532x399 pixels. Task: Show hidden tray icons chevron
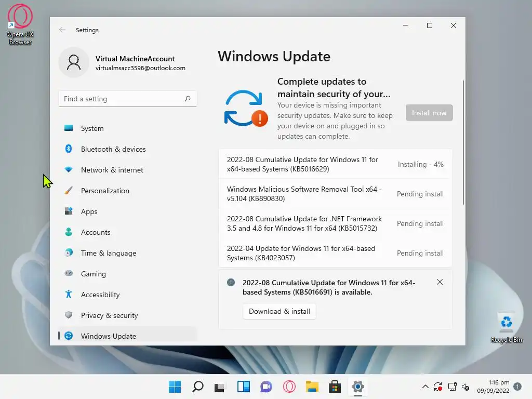(x=425, y=387)
